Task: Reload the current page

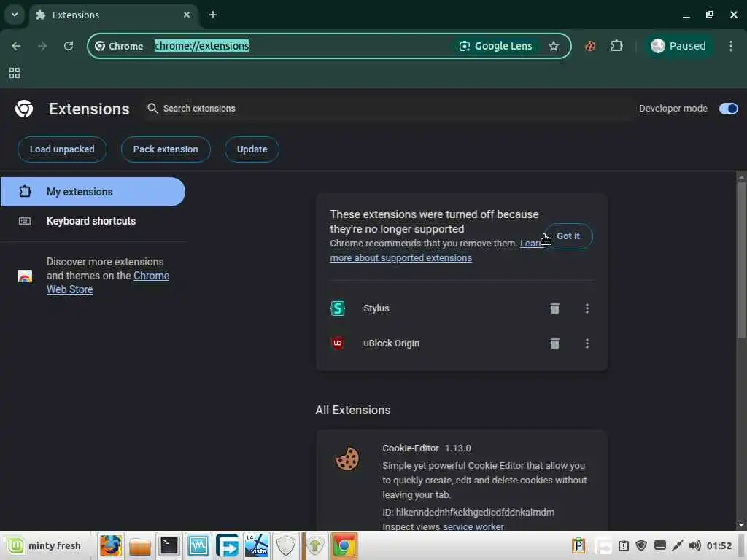Action: 69,46
